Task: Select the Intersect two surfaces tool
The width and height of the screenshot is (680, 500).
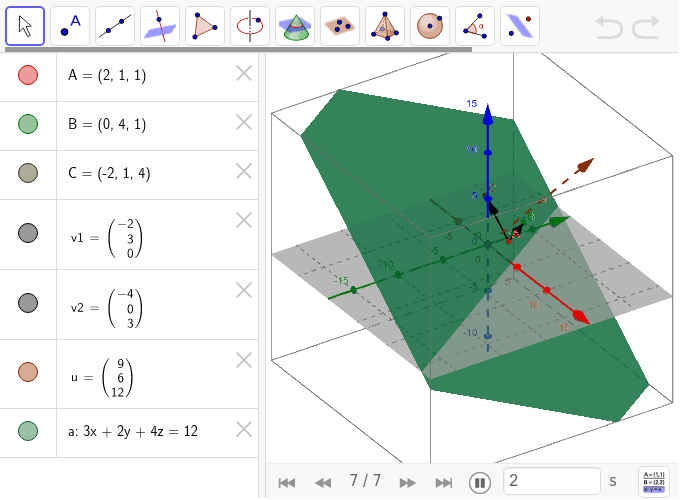Action: point(295,26)
